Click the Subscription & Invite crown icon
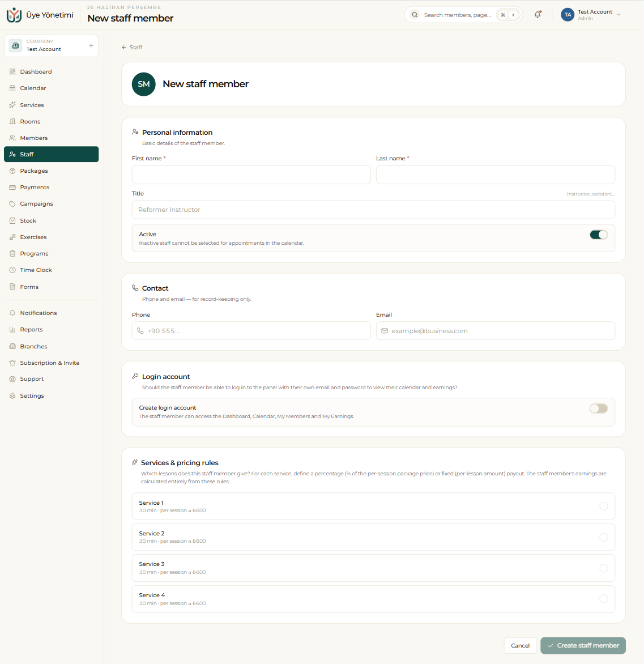This screenshot has width=644, height=664. pos(12,363)
